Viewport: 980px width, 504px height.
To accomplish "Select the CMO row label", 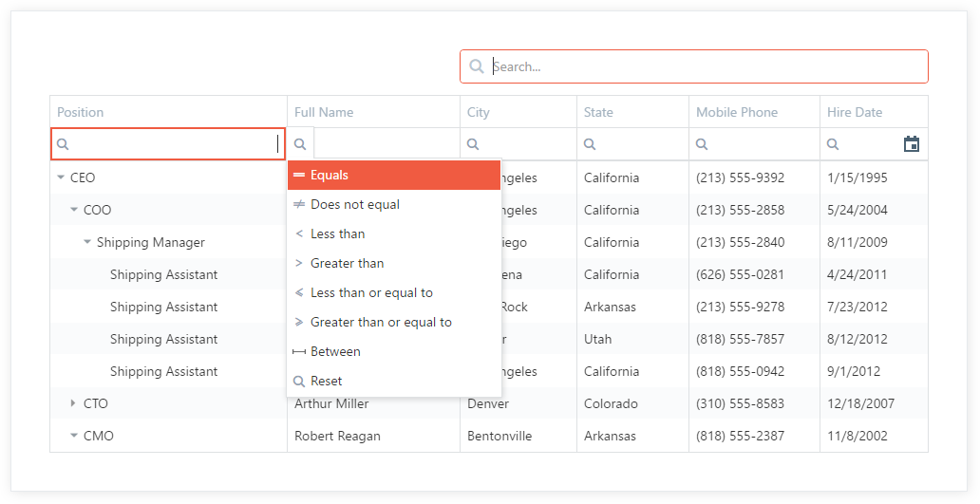I will [99, 436].
